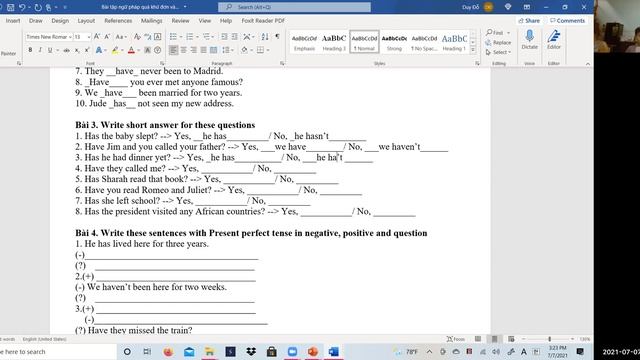This screenshot has height=360, width=640.
Task: Apply Strong style
Action: 394,42
